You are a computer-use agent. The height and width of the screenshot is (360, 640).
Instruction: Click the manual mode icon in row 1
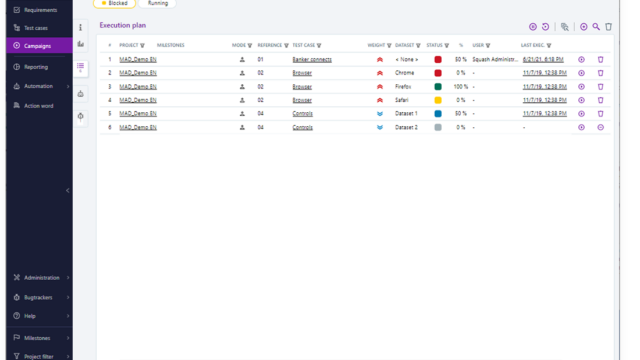(242, 60)
